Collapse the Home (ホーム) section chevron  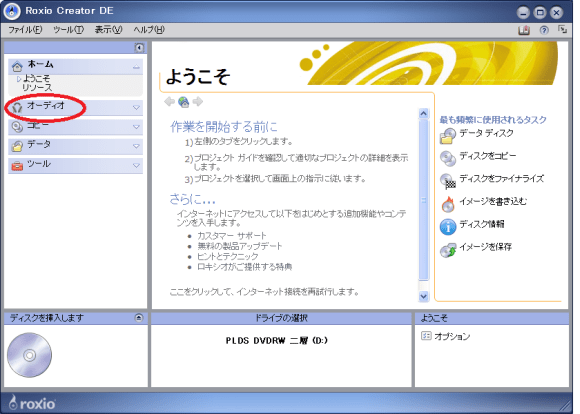pyautogui.click(x=136, y=67)
